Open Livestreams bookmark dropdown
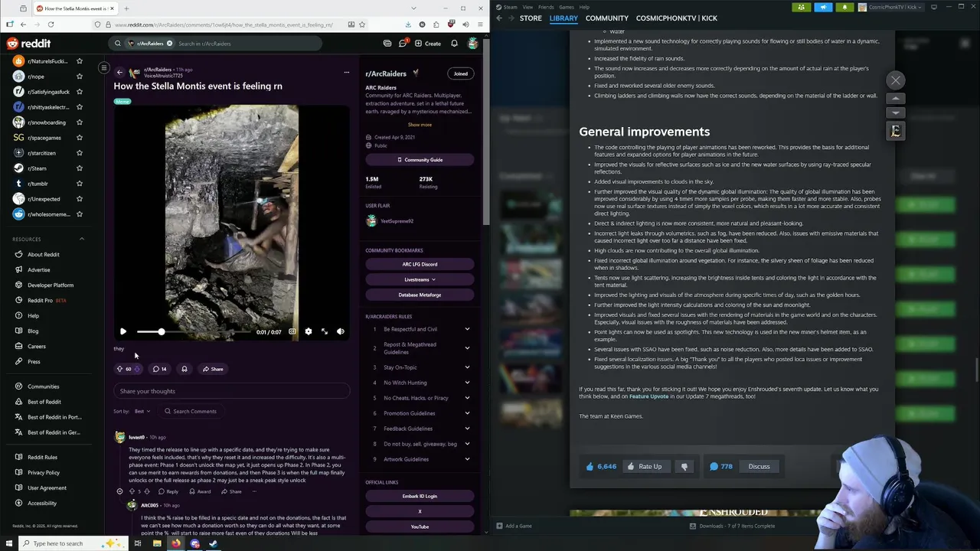 420,279
